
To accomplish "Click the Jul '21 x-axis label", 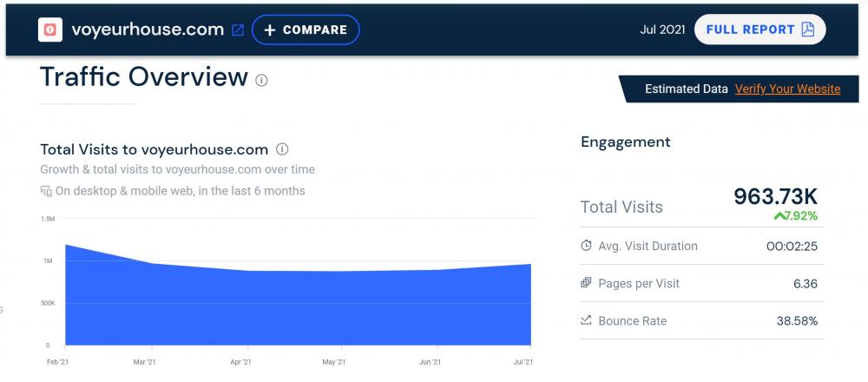I will point(522,361).
